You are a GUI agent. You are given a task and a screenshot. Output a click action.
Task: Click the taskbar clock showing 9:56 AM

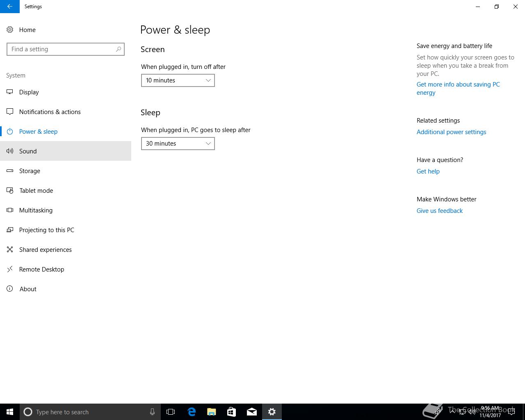[490, 412]
